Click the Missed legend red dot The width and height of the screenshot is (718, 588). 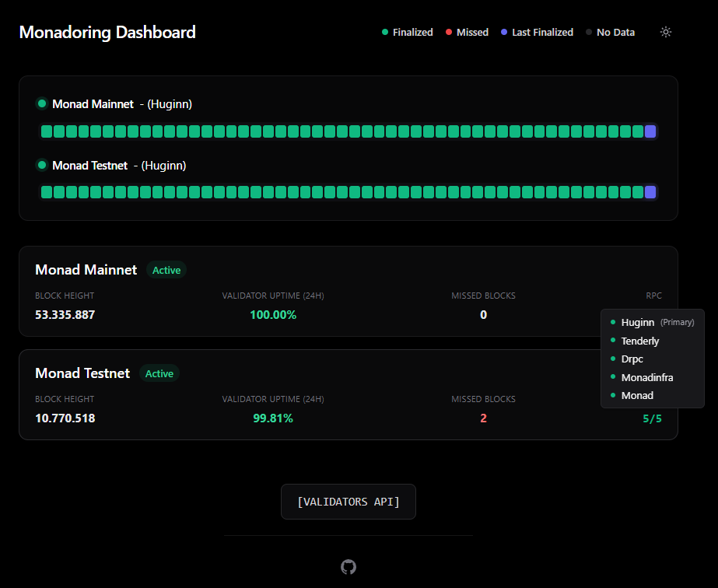pyautogui.click(x=449, y=32)
